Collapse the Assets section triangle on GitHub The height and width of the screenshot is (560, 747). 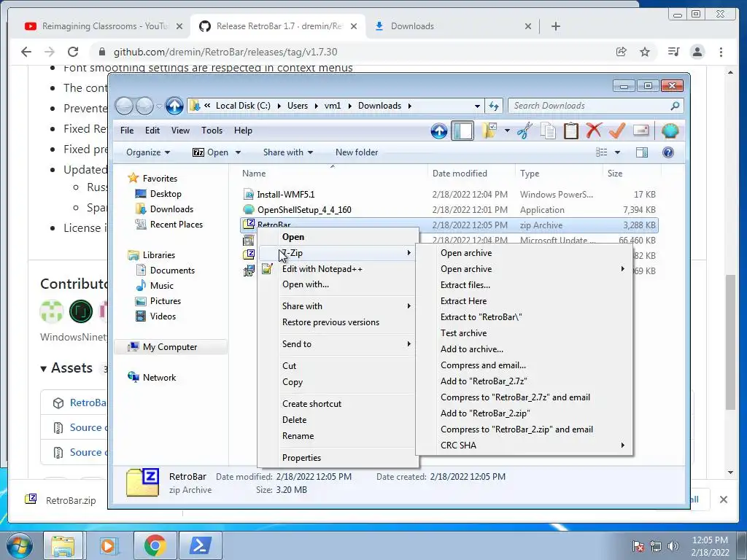(x=43, y=368)
